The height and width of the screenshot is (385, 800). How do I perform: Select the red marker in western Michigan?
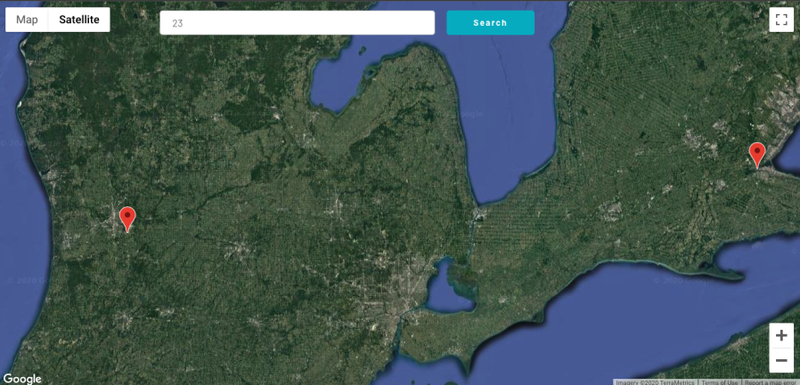[127, 219]
